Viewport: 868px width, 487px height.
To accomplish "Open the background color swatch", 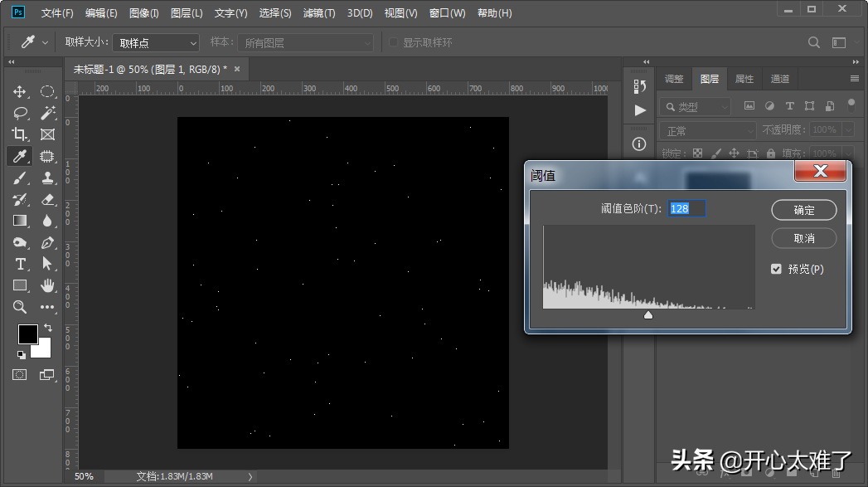I will [43, 350].
